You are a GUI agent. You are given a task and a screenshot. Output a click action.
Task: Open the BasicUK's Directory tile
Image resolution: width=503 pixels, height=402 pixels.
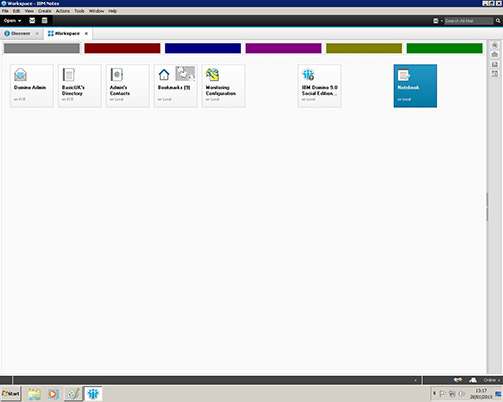[80, 86]
